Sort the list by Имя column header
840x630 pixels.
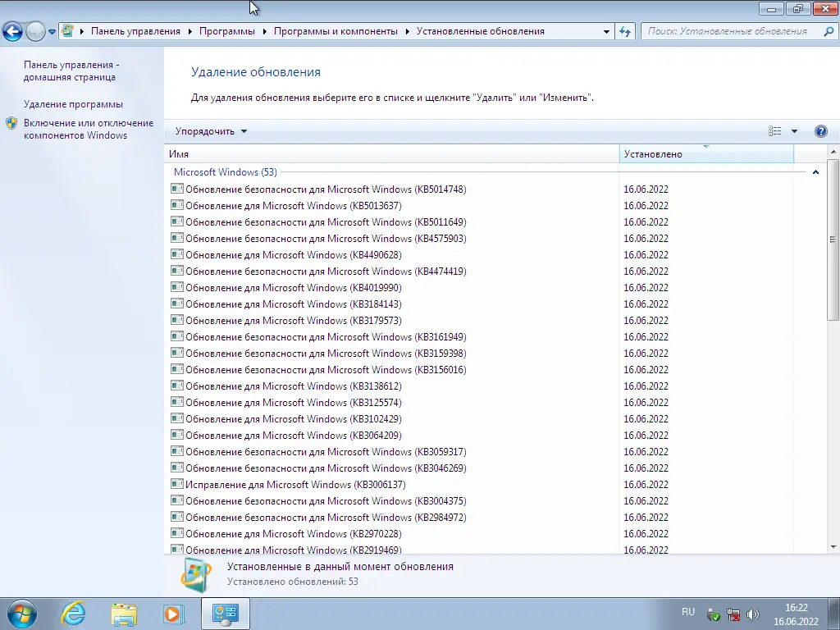pyautogui.click(x=391, y=153)
